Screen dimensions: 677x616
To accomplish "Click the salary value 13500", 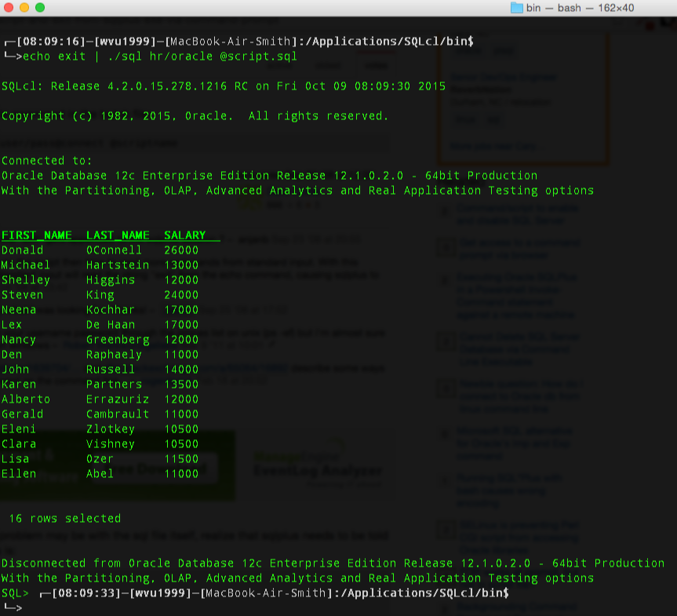I will [x=181, y=385].
